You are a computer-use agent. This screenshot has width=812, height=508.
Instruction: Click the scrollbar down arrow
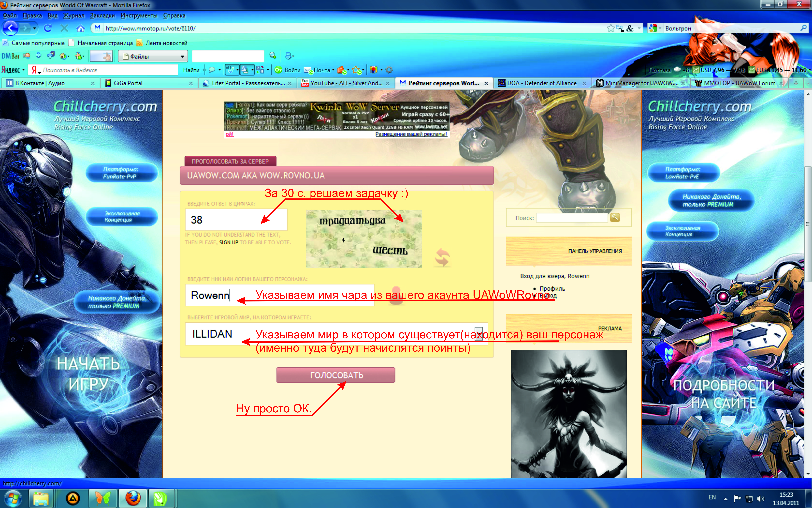point(808,474)
